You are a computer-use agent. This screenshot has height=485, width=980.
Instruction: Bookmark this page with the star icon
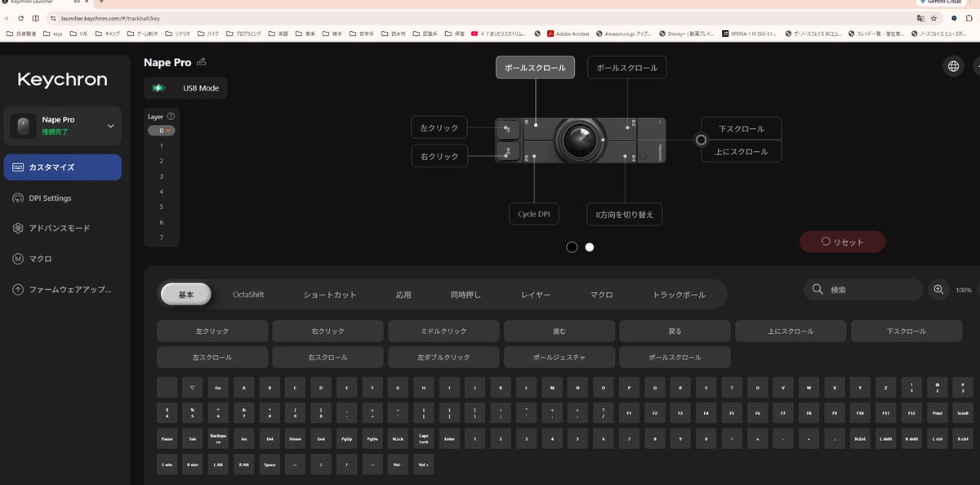click(933, 17)
